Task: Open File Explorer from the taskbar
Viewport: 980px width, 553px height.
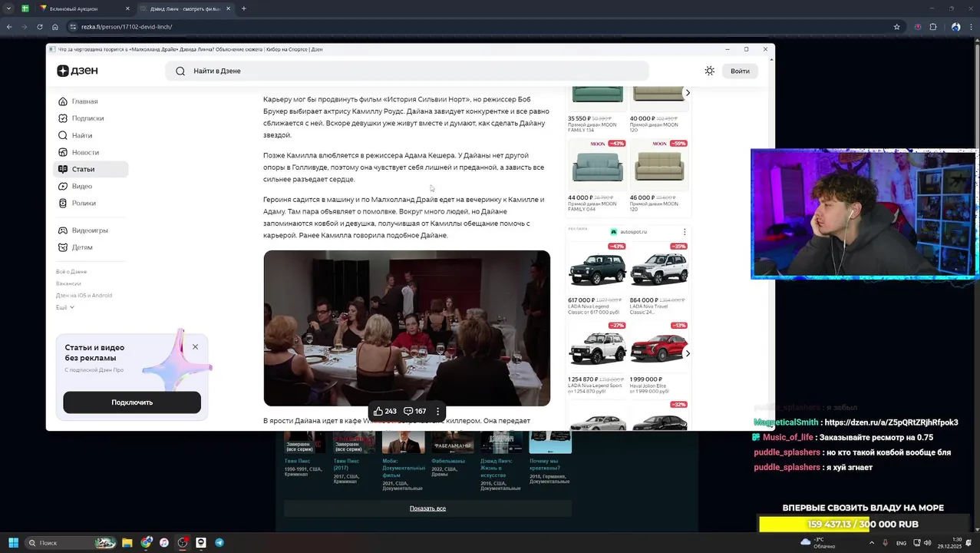Action: 127,542
